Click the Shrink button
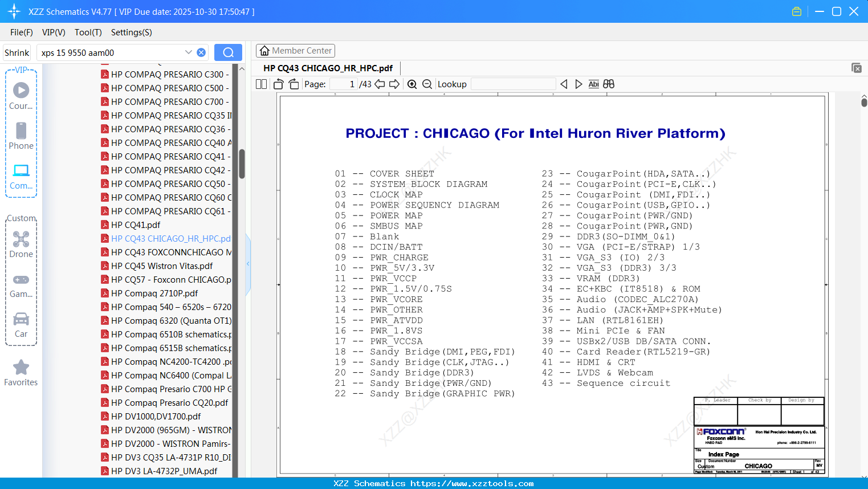The height and width of the screenshot is (489, 868). 17,52
